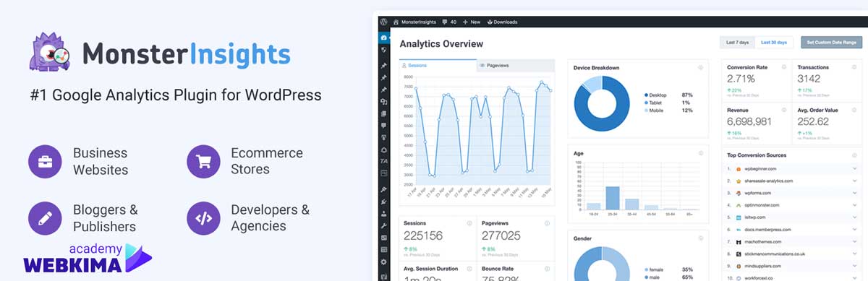The image size is (868, 281).
Task: Click Top Conversion Sources info icon
Action: click(854, 155)
